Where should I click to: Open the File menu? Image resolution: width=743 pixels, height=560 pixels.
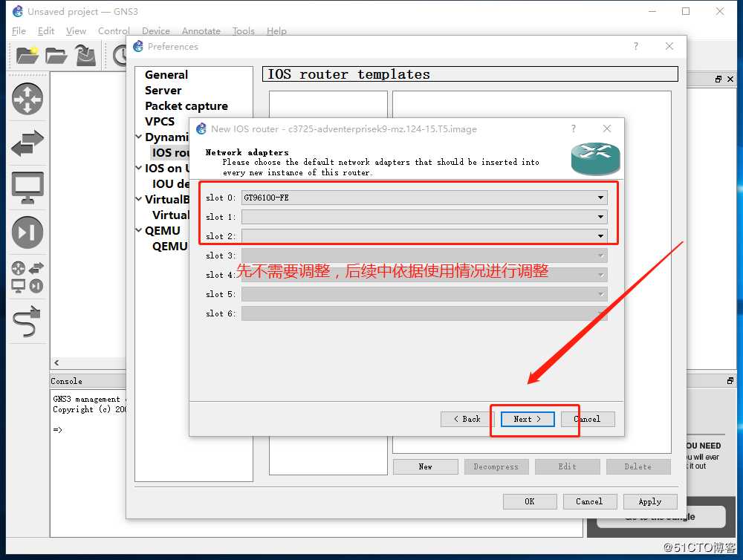[19, 30]
